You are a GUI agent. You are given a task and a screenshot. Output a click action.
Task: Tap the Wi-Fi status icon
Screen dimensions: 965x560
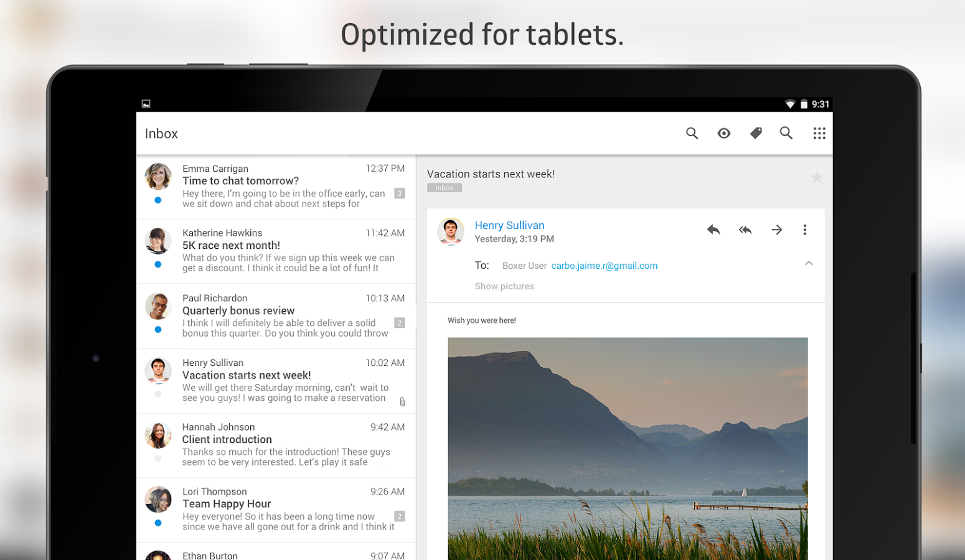click(x=790, y=104)
